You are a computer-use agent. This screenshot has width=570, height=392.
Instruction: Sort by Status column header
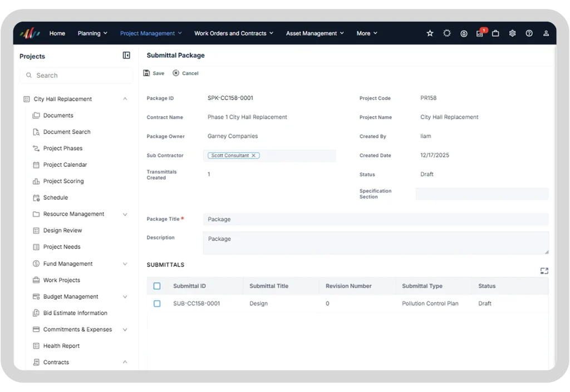tap(487, 286)
